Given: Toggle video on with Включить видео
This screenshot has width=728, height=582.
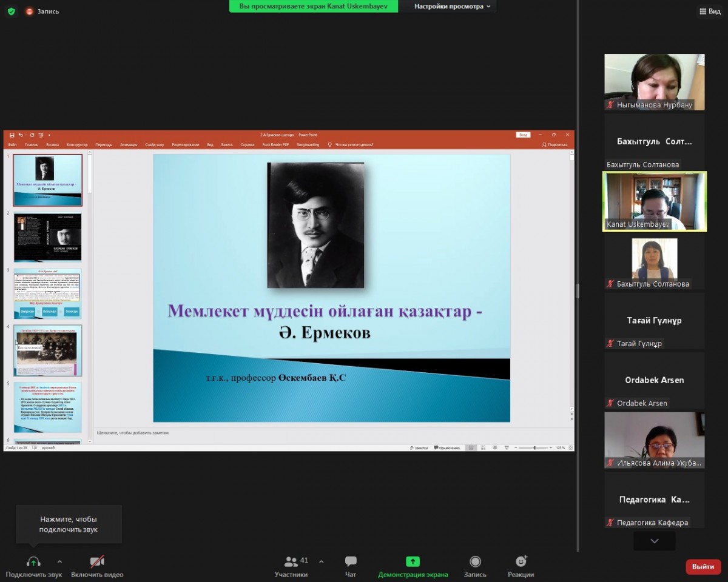Looking at the screenshot, I should tap(97, 562).
